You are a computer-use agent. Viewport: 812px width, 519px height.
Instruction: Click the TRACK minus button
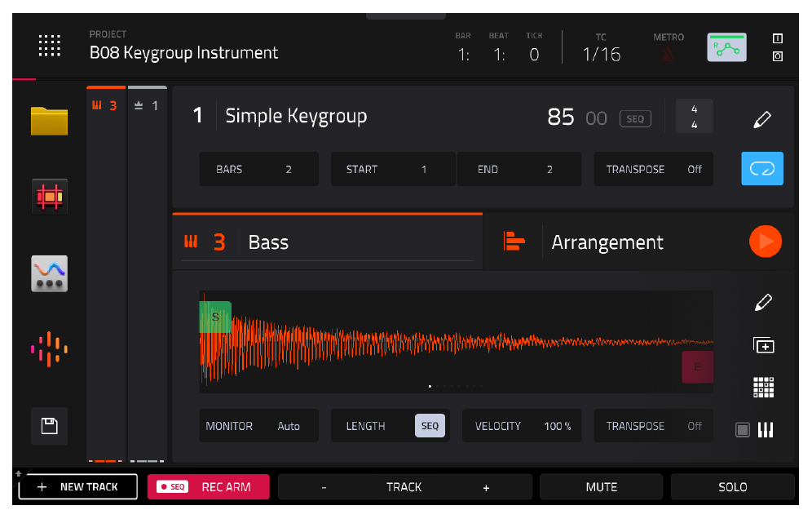pos(324,487)
